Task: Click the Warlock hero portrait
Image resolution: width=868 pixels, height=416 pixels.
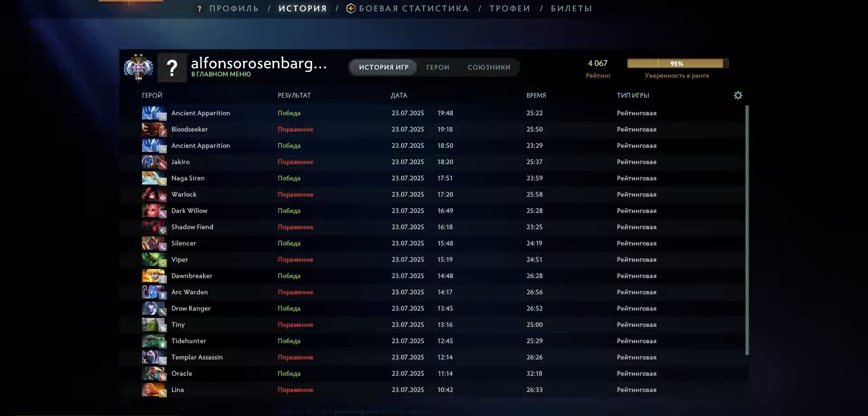Action: (154, 194)
